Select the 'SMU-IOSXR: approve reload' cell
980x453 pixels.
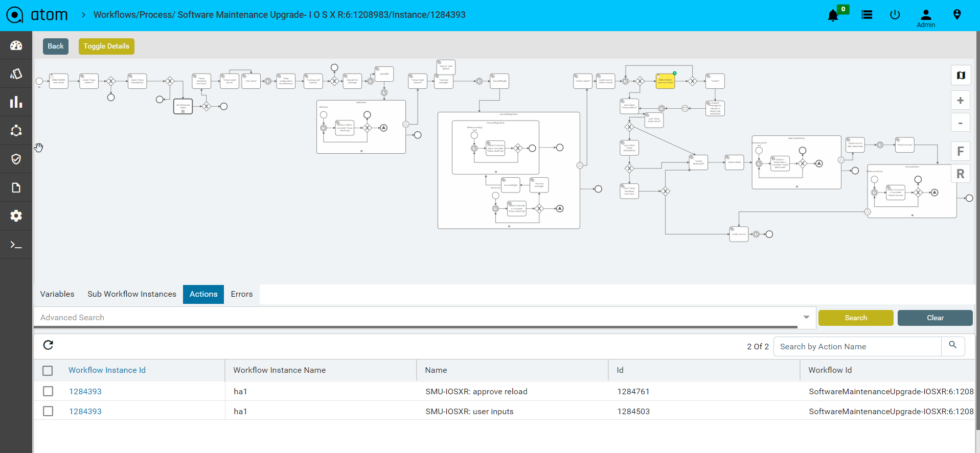476,391
